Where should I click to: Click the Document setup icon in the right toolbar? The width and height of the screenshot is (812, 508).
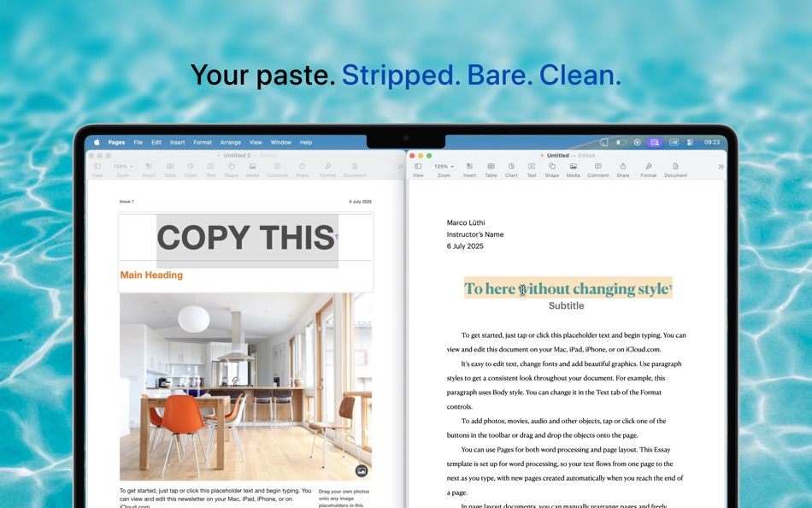pos(676,167)
